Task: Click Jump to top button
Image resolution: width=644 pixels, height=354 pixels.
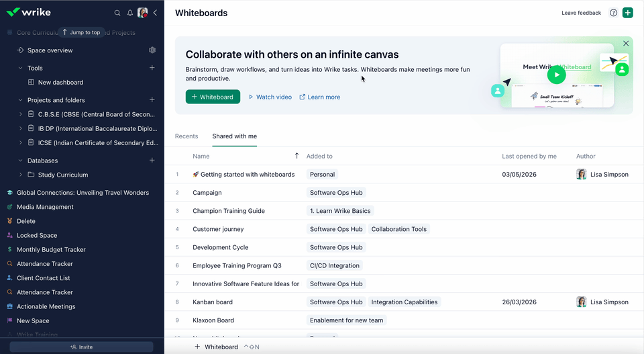Action: coord(81,32)
